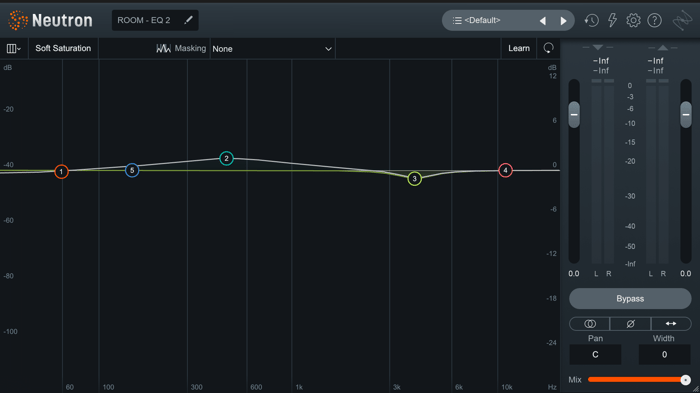
Task: Click the Width value field showing 0
Action: pyautogui.click(x=664, y=355)
